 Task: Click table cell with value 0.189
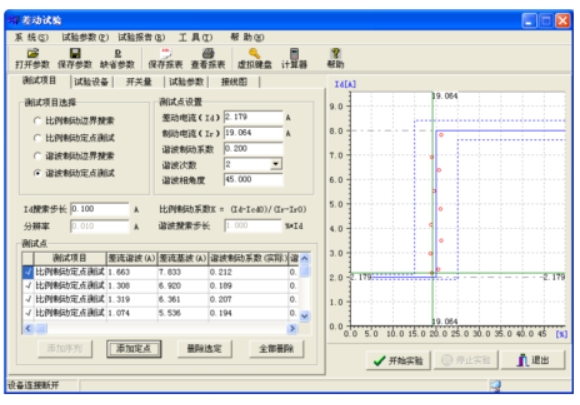[x=248, y=286]
